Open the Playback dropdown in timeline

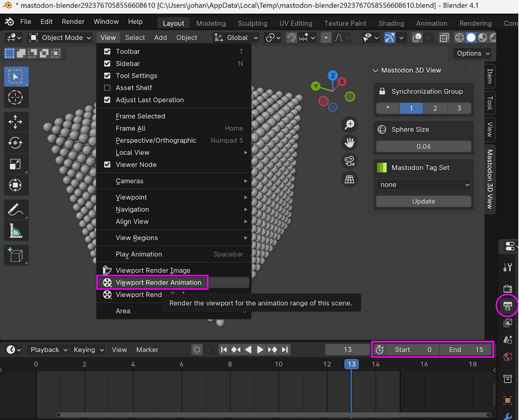click(48, 349)
